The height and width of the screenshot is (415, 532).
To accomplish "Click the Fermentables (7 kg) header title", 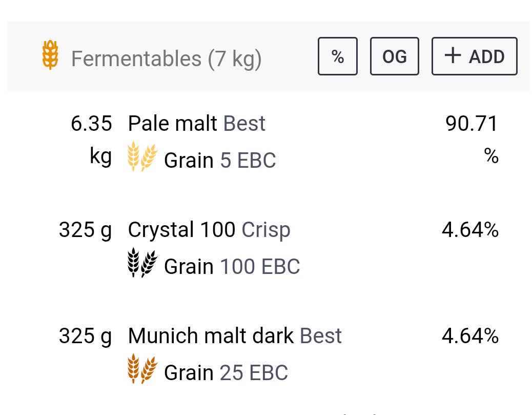I will [166, 59].
